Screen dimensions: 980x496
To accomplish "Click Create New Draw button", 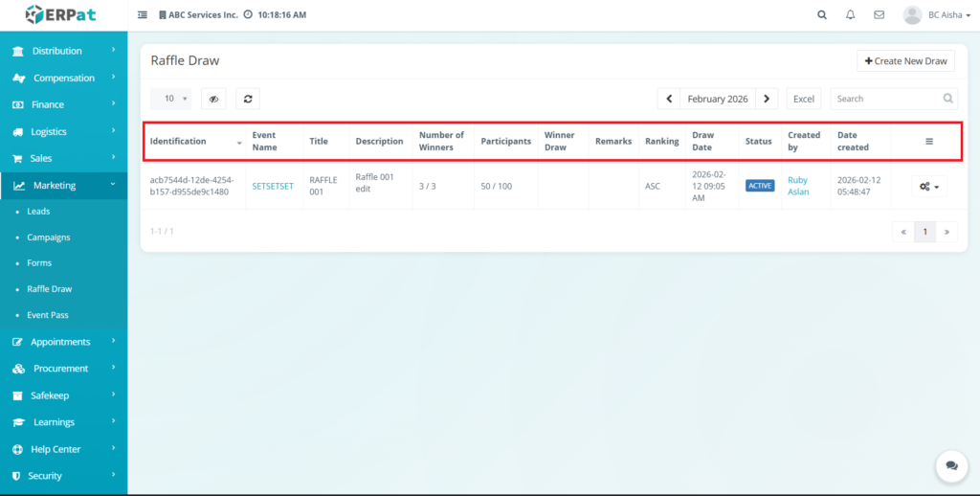I will 905,61.
